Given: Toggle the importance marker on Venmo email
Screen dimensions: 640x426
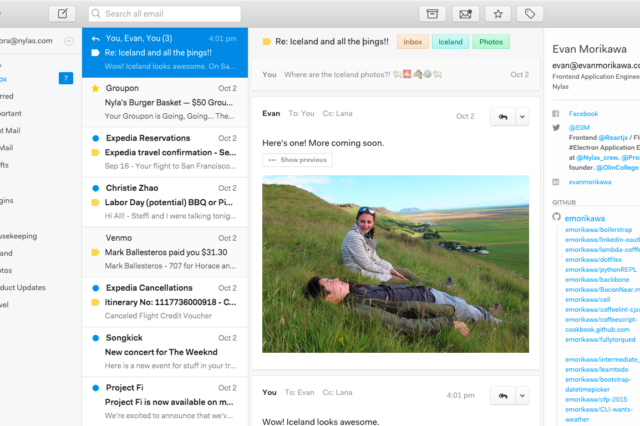Looking at the screenshot, I should pyautogui.click(x=94, y=252).
